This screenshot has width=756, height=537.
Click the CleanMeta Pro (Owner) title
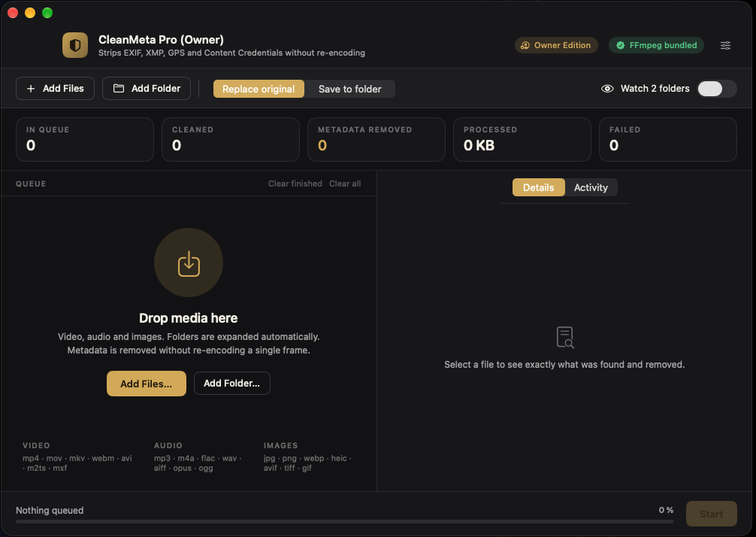[x=161, y=40]
